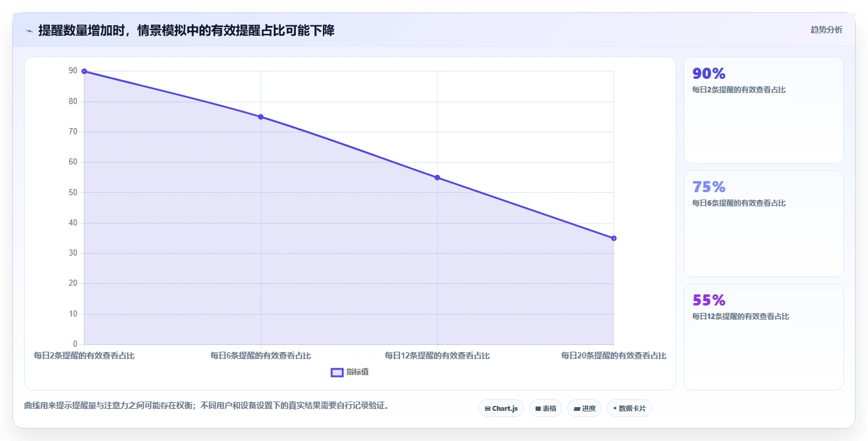Click the y-axis tick label 10
Image resolution: width=868 pixels, height=441 pixels.
(x=73, y=314)
